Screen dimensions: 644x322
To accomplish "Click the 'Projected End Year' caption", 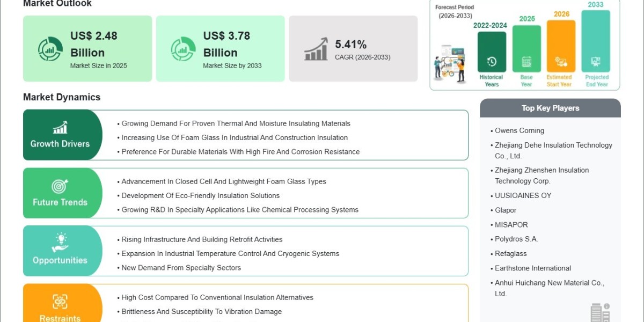I will [597, 80].
